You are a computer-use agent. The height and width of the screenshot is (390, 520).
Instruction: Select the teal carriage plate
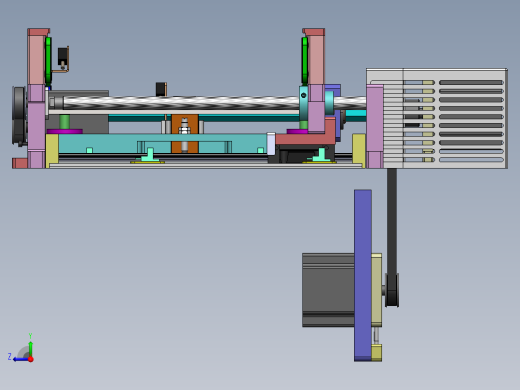(162, 143)
